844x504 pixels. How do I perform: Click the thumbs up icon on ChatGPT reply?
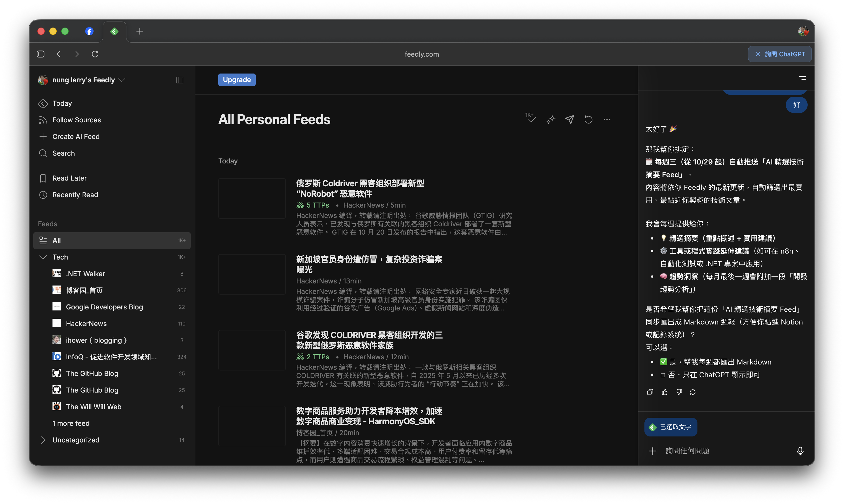[x=665, y=392]
